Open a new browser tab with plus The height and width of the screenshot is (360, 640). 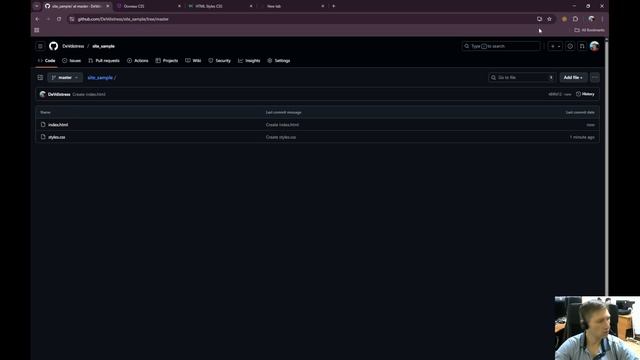click(x=333, y=6)
